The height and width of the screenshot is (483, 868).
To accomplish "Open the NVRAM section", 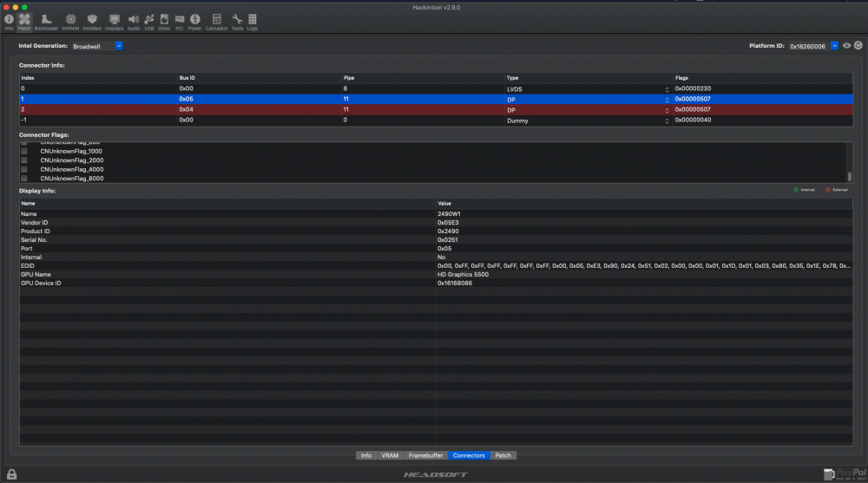I will coord(70,20).
